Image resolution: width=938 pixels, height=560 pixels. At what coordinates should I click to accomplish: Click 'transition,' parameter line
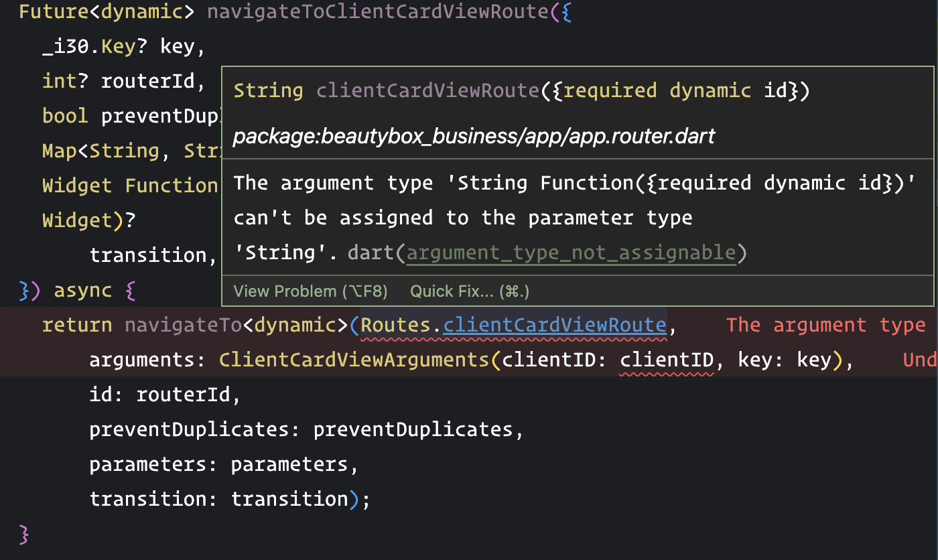click(x=153, y=256)
